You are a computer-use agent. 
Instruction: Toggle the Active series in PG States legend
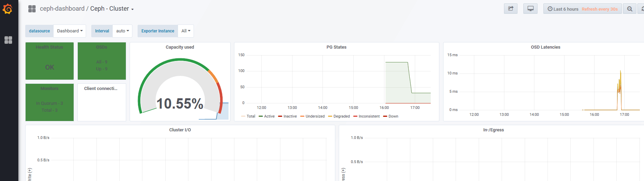pyautogui.click(x=269, y=117)
